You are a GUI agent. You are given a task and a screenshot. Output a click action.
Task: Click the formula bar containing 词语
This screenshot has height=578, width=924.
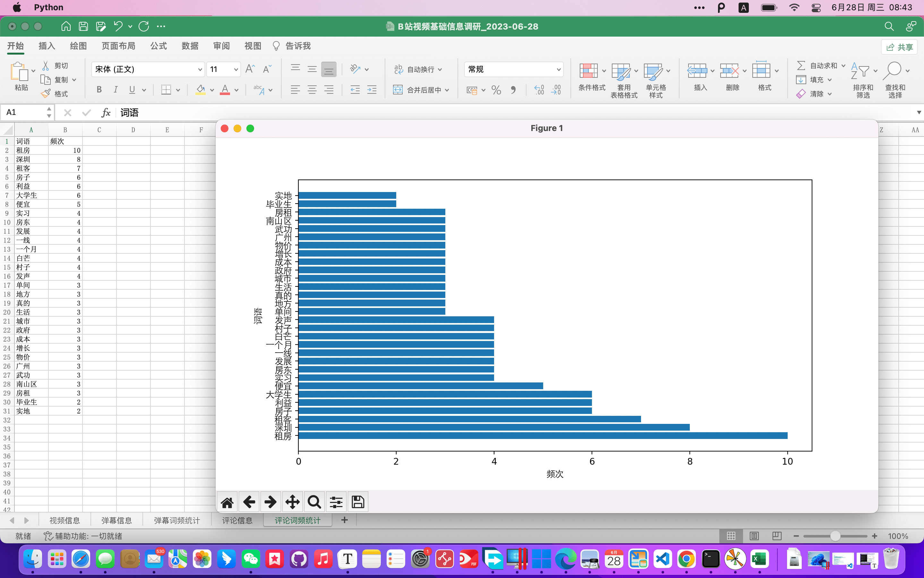tap(516, 112)
